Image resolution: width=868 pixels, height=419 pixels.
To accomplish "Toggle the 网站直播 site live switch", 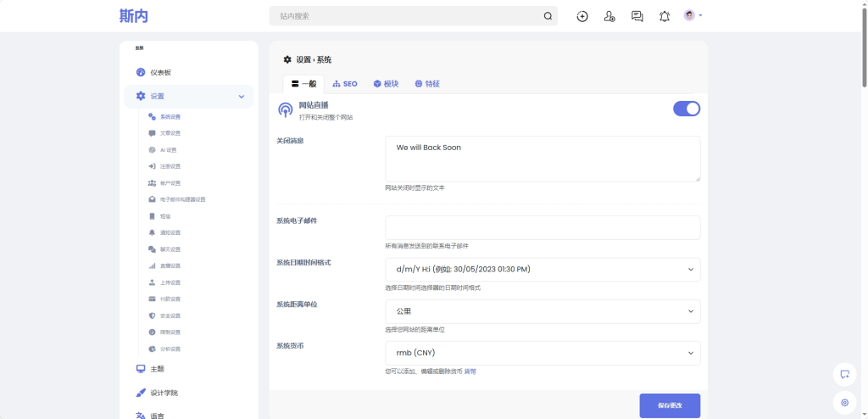I will pyautogui.click(x=687, y=109).
